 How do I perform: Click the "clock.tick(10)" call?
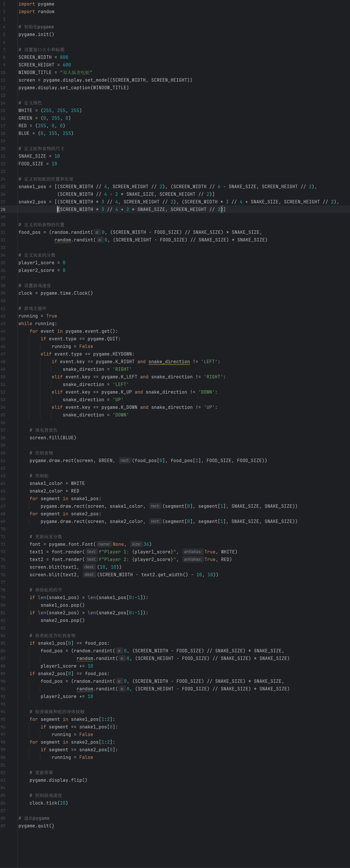click(x=49, y=803)
